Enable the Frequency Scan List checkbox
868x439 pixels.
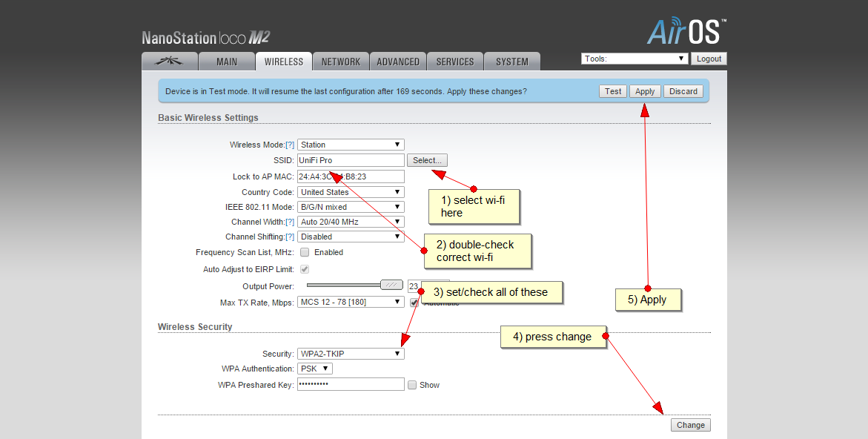(x=305, y=252)
